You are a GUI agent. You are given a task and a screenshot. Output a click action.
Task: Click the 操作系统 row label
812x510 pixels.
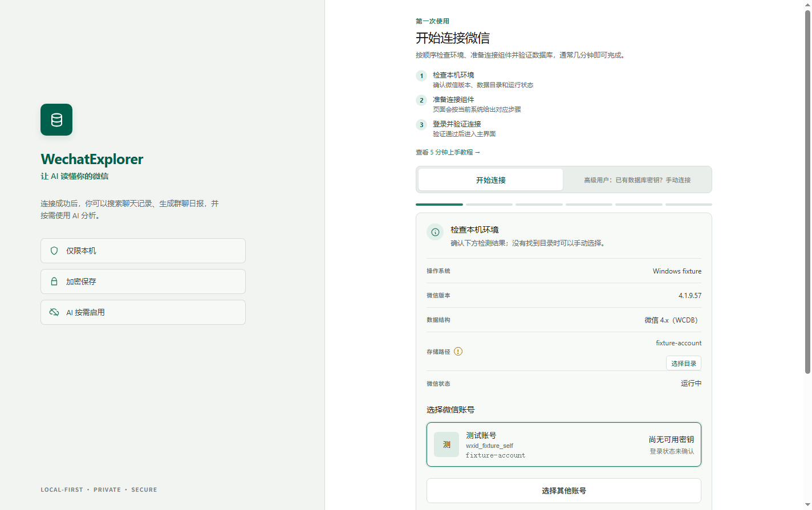[439, 271]
